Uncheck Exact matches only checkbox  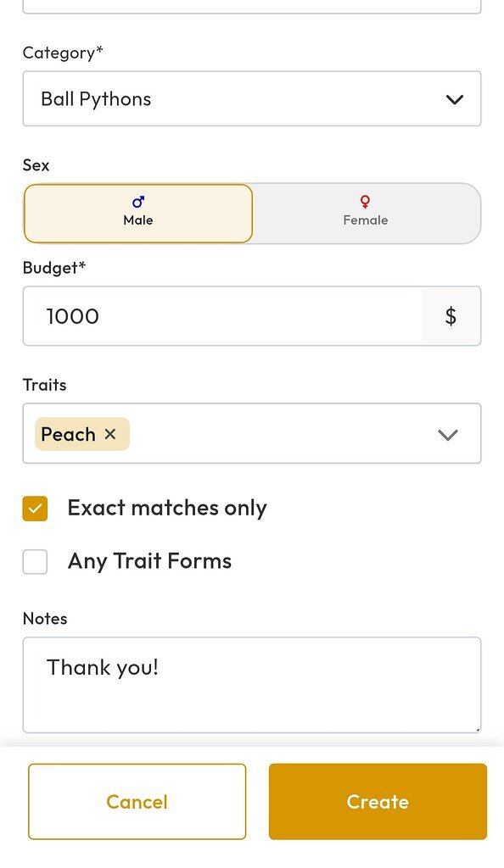pyautogui.click(x=35, y=509)
